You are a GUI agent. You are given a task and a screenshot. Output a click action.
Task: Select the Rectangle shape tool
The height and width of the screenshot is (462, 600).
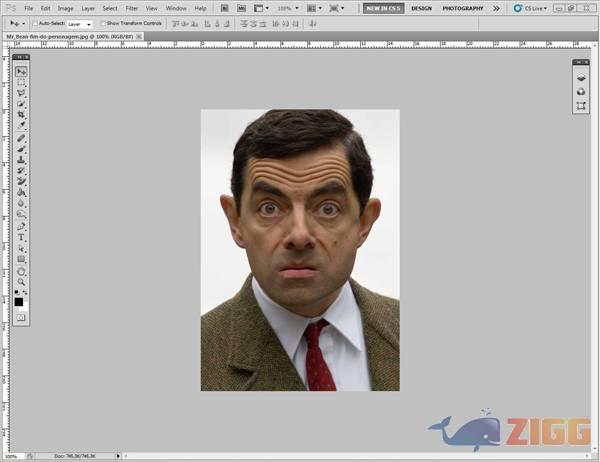21,259
